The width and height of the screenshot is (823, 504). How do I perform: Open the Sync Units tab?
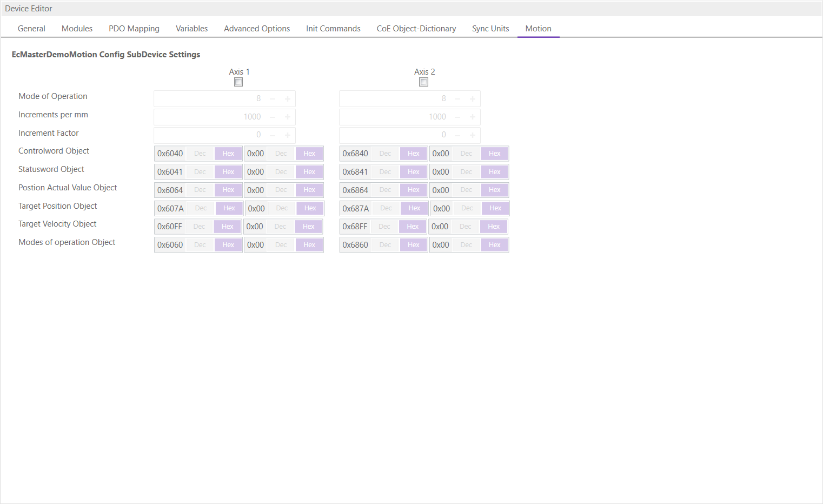click(x=490, y=29)
